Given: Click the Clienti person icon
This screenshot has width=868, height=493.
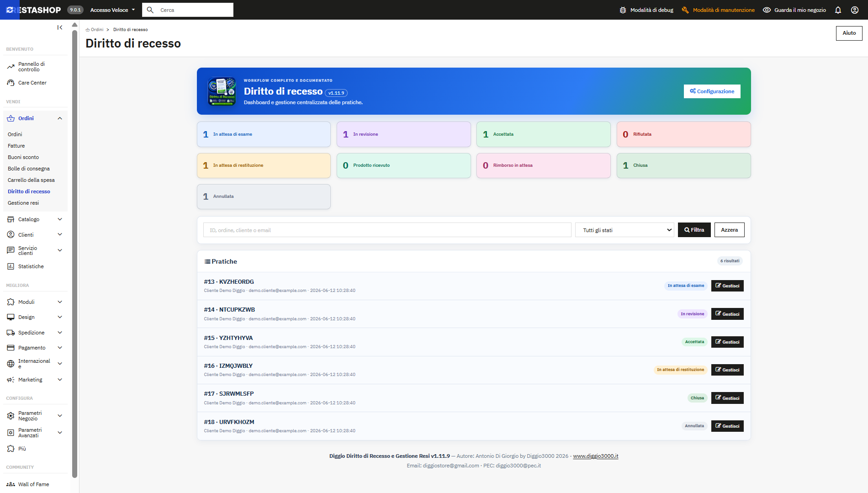Looking at the screenshot, I should tap(11, 234).
